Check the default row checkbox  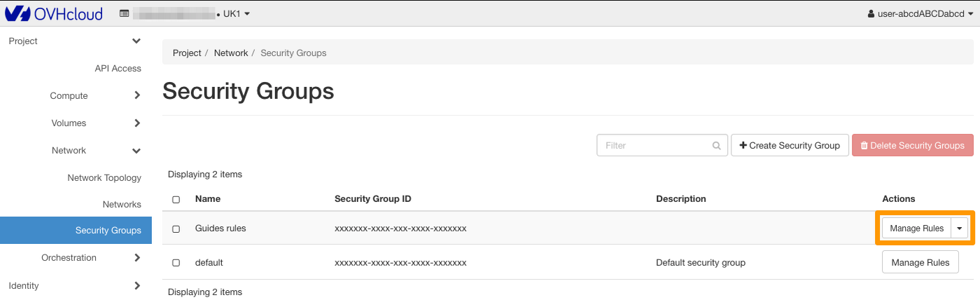[x=176, y=263]
